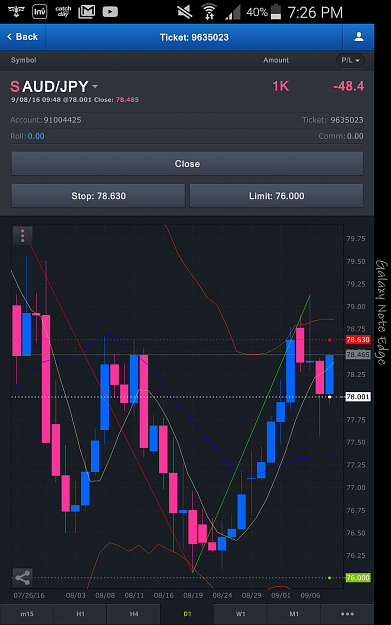Switch chart to H4 timeframe
Image resolution: width=391 pixels, height=625 pixels.
click(x=134, y=614)
